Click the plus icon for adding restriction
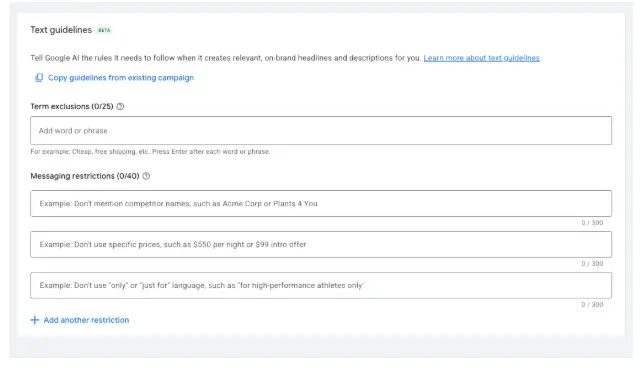 tap(35, 320)
